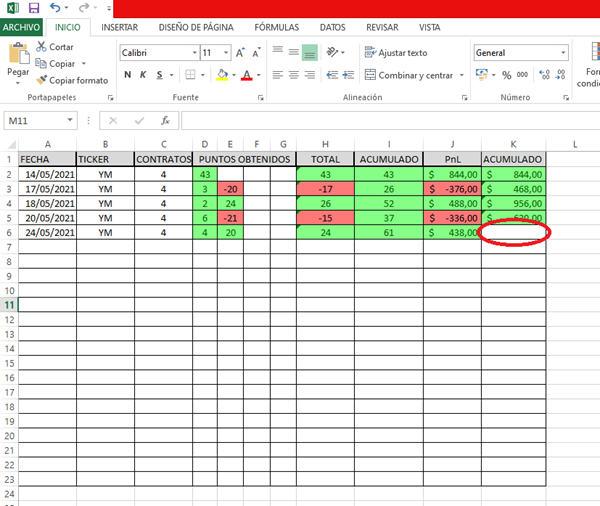Click into the formula bar

pyautogui.click(x=390, y=121)
